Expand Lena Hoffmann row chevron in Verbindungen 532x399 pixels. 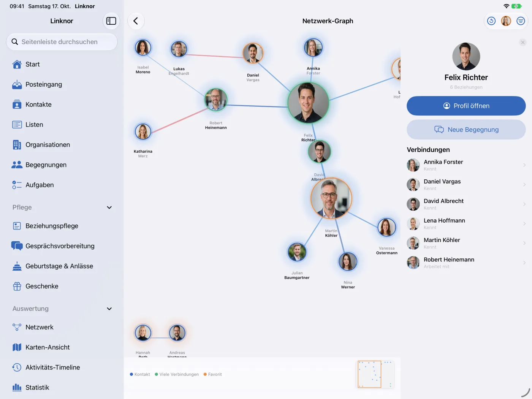524,223
